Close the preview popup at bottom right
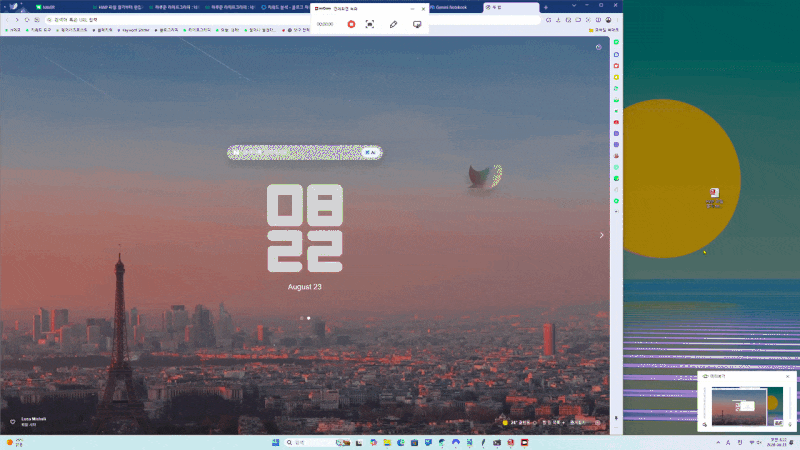The image size is (800, 450). [788, 376]
